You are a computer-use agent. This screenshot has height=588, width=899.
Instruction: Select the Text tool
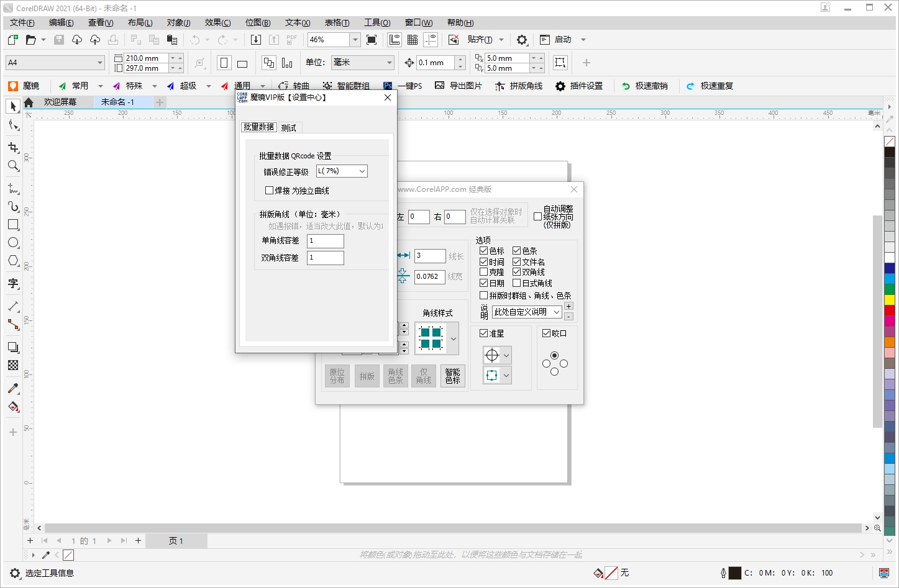point(13,283)
